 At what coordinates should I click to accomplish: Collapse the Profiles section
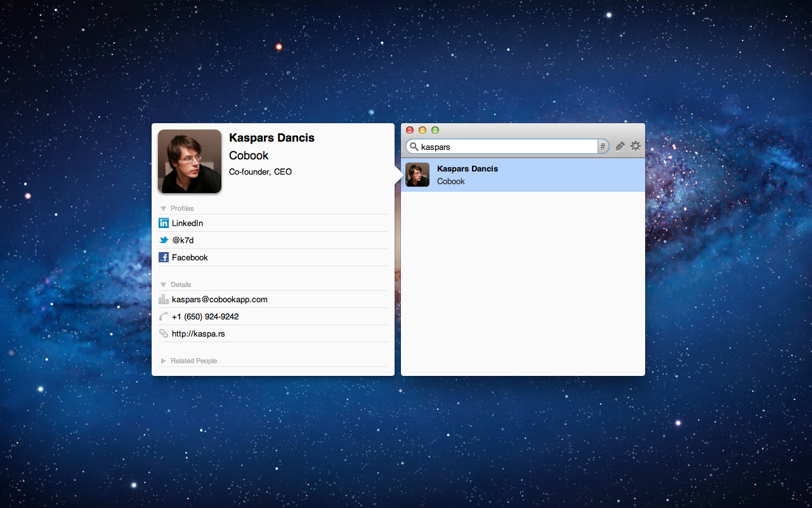click(x=164, y=209)
